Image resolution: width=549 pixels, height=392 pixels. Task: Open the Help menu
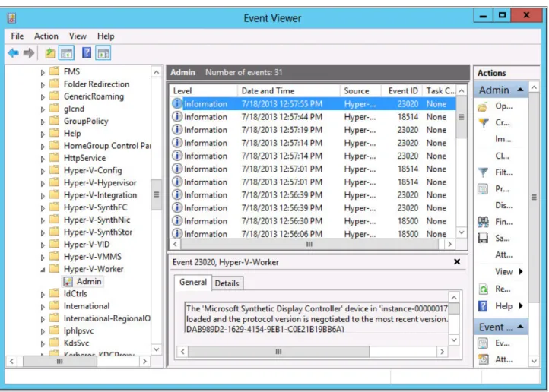(x=106, y=36)
